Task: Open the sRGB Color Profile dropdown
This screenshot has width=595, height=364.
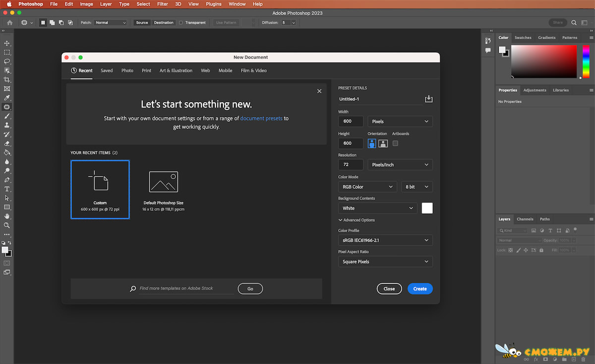Action: [385, 240]
